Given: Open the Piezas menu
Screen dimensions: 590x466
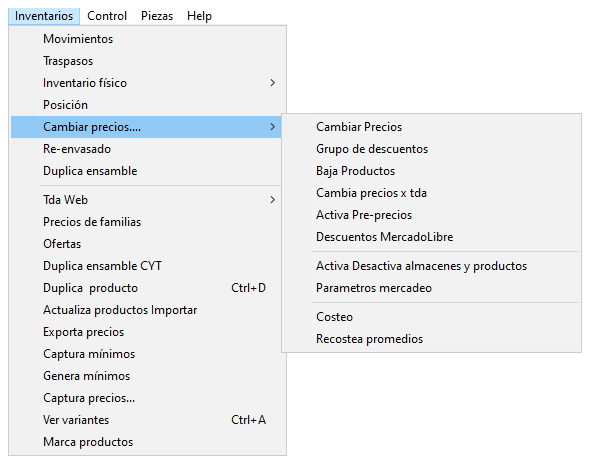Looking at the screenshot, I should click(157, 16).
